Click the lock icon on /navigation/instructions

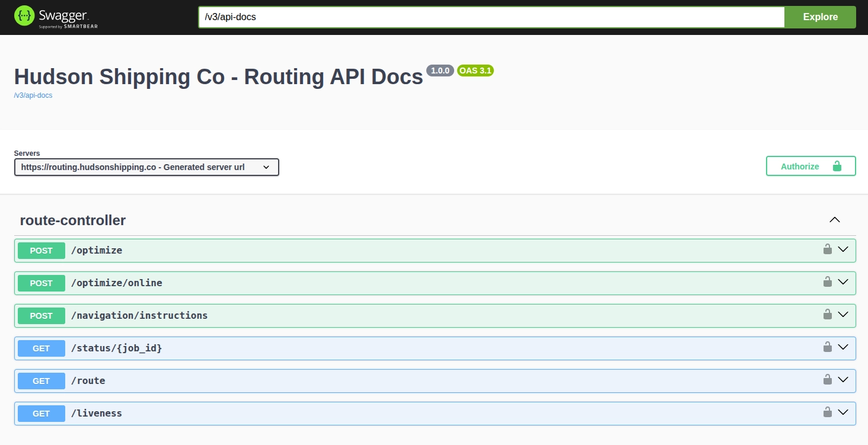[828, 315]
